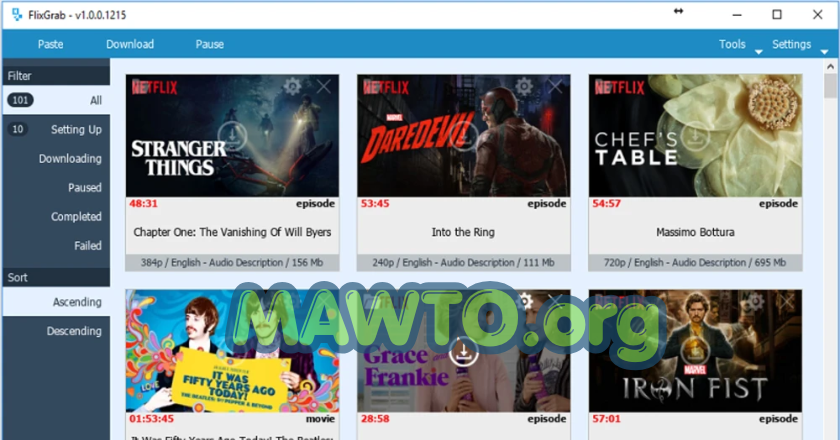Click the scrollbar up arrow
The height and width of the screenshot is (440, 840).
point(830,66)
